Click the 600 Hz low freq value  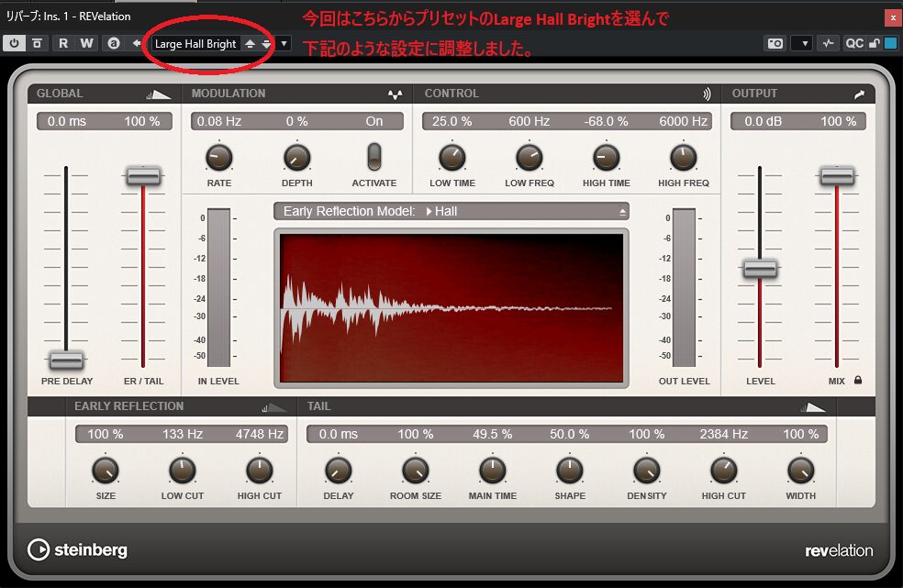point(530,121)
